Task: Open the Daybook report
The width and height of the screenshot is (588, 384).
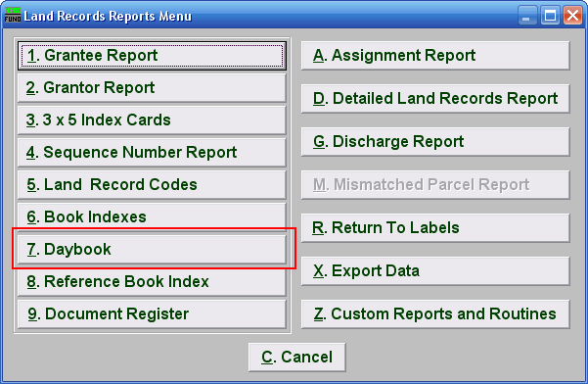Action: [x=152, y=249]
